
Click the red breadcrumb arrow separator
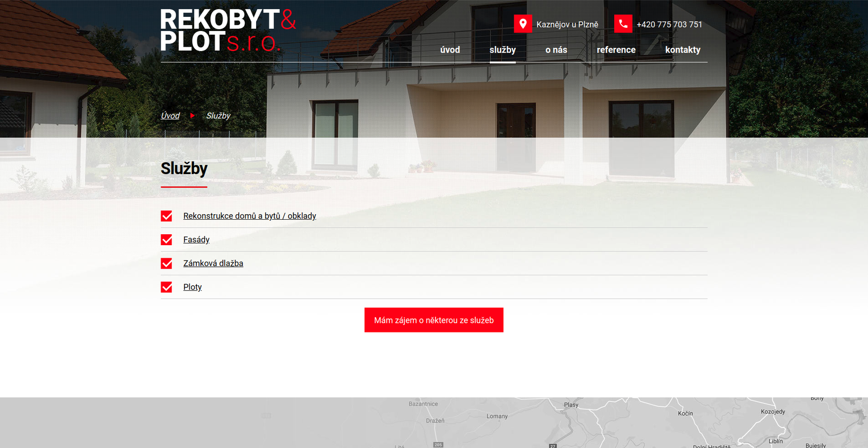tap(193, 116)
